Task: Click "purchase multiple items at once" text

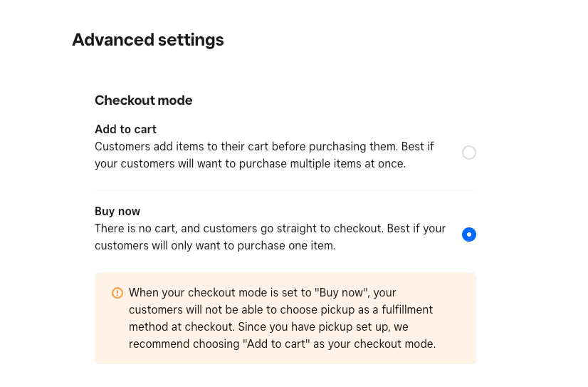Action: [322, 164]
